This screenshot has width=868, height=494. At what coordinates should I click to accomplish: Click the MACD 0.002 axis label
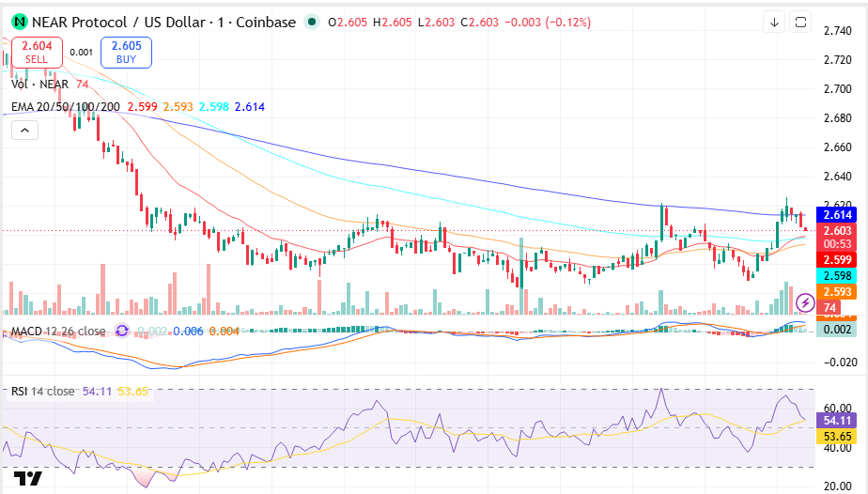[x=836, y=329]
